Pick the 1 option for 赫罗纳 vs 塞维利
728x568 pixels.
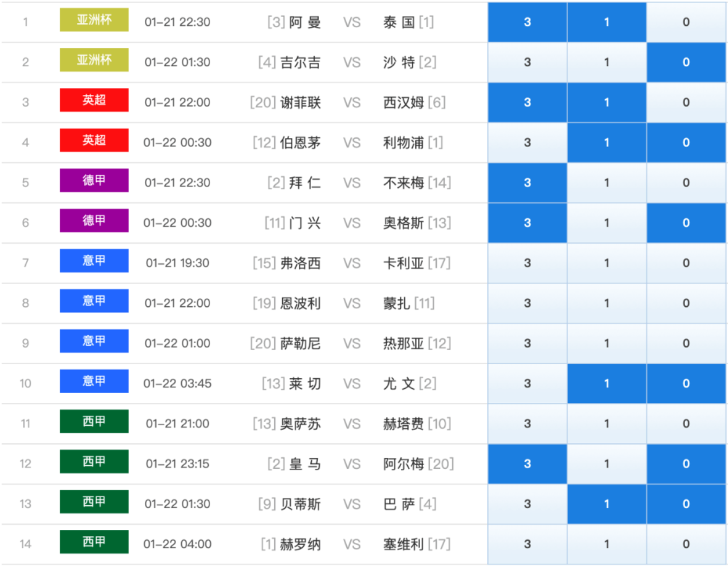(x=607, y=544)
